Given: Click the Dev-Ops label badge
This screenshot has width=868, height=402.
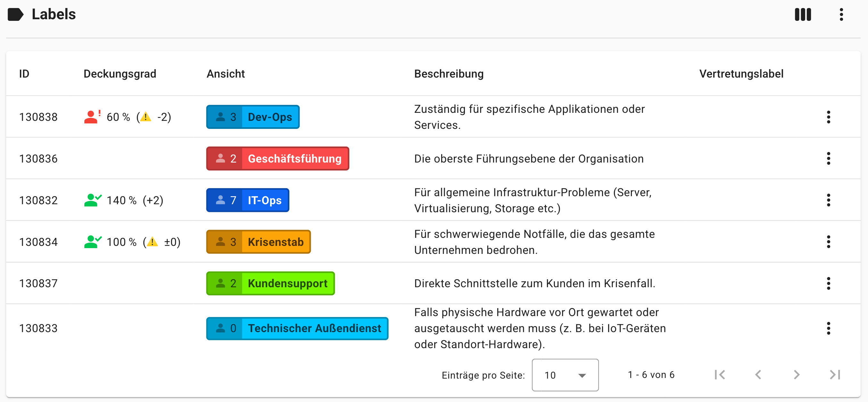Looking at the screenshot, I should click(x=269, y=117).
